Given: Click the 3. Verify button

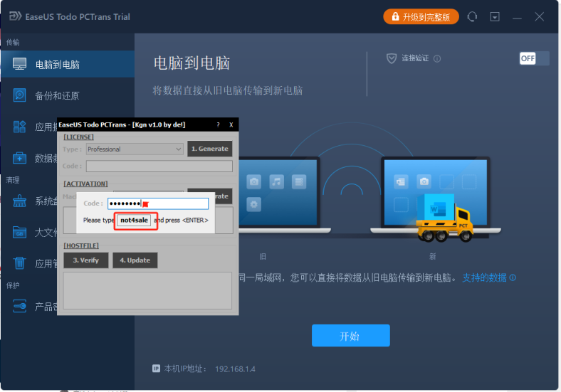Looking at the screenshot, I should point(86,260).
